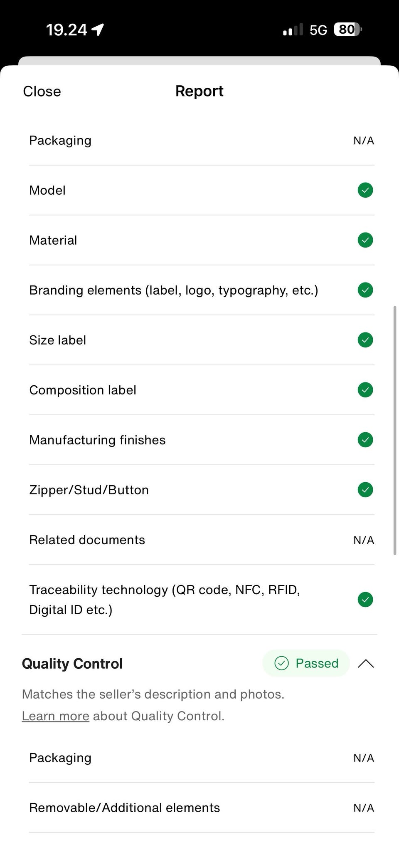
Task: Tap the Quality Control section heading
Action: coord(72,663)
